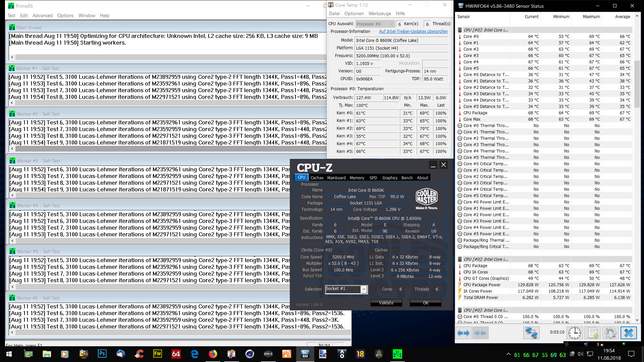Open Prime95 Advanced menu
Screen dimensions: 644x362
[42, 15]
